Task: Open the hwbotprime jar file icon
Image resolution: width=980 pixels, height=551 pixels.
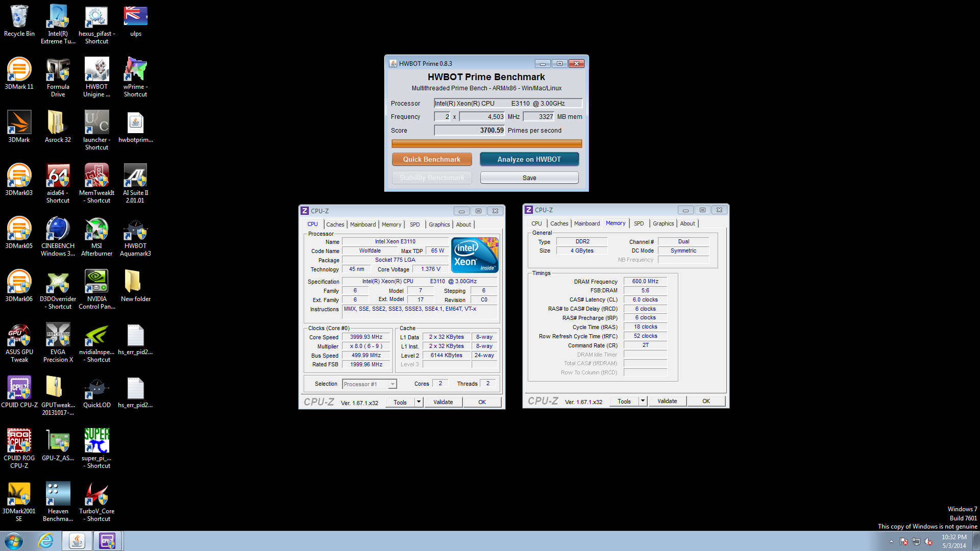Action: click(x=135, y=127)
